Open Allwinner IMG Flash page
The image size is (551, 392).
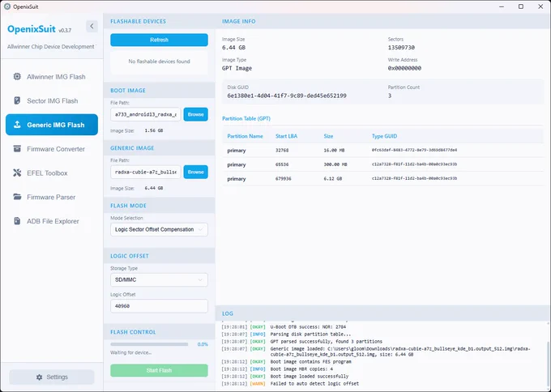click(52, 77)
